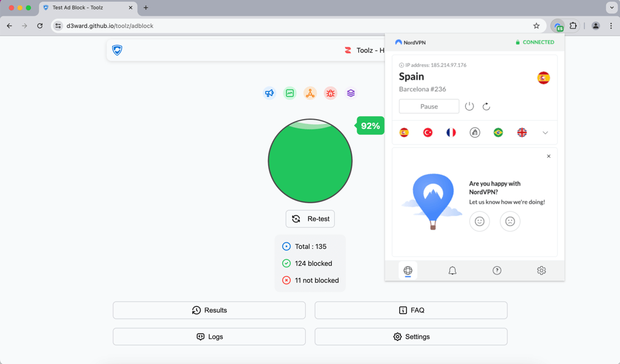Click the large Spain flag badge
The width and height of the screenshot is (620, 364).
[543, 78]
